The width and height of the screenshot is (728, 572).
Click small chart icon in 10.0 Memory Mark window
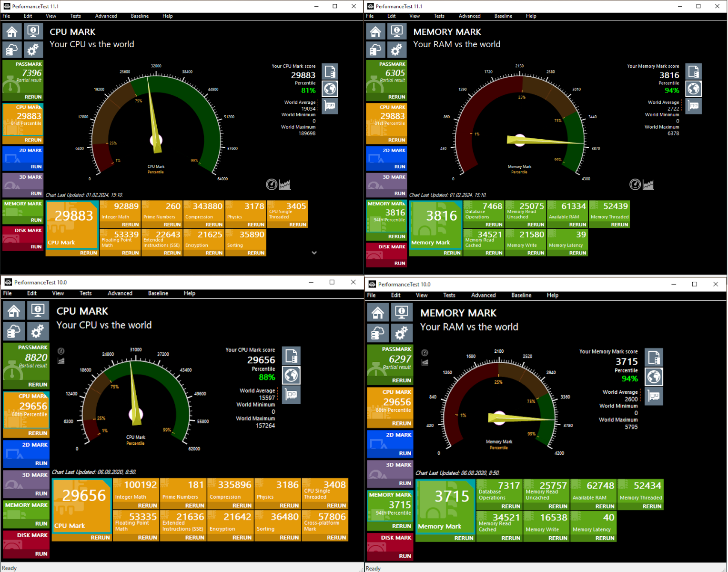coord(425,362)
